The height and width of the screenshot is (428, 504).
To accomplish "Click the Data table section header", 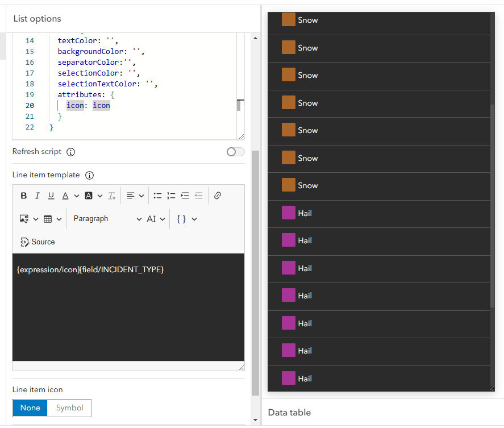I will tap(289, 412).
